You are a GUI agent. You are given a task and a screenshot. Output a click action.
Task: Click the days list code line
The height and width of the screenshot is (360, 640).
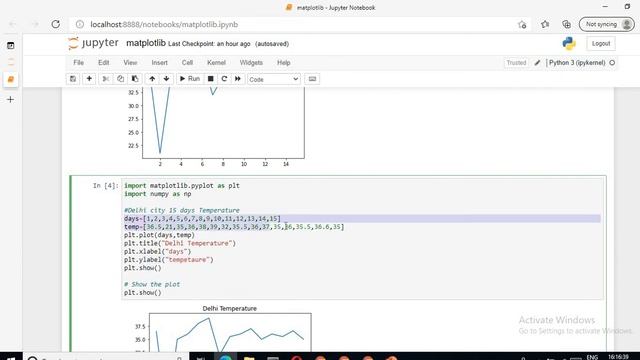click(202, 218)
